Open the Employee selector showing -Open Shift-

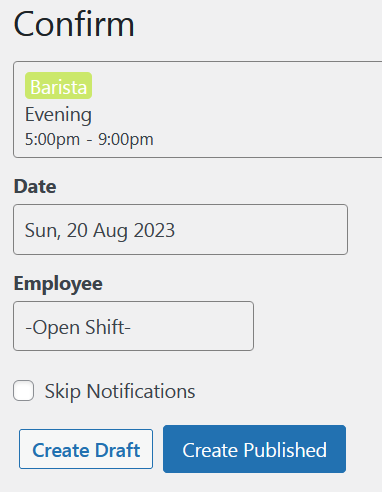tap(133, 326)
